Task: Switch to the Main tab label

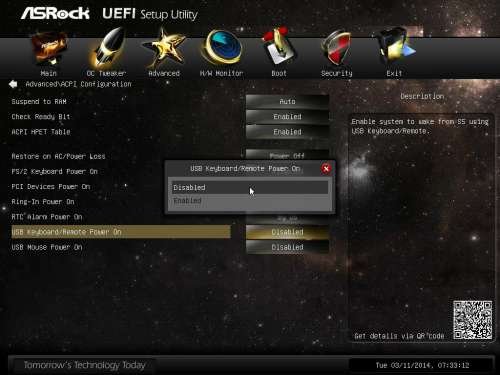Action: click(x=49, y=73)
